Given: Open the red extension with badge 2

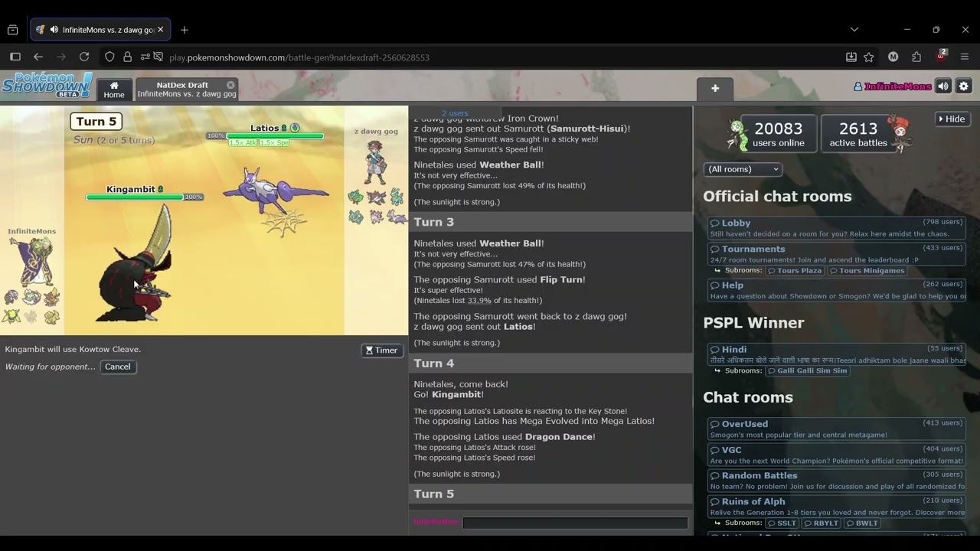Looking at the screenshot, I should 941,56.
